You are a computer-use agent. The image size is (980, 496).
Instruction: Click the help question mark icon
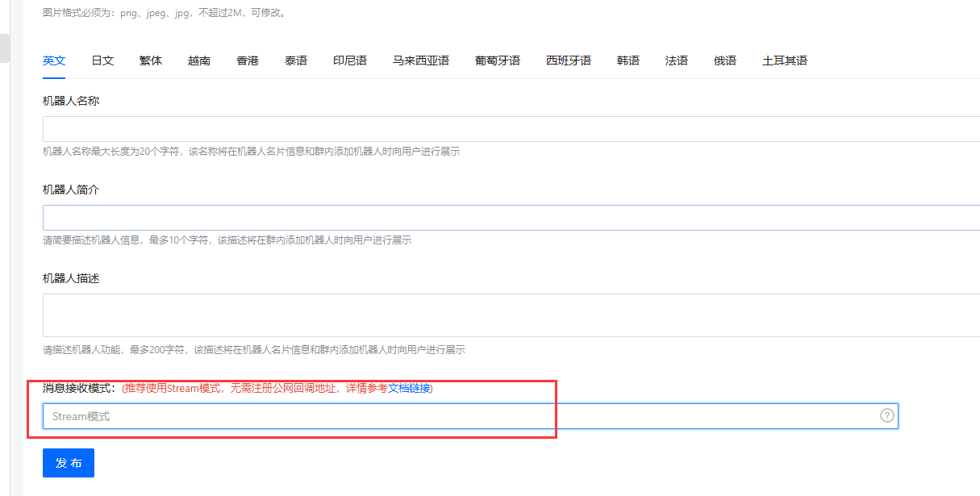(886, 415)
